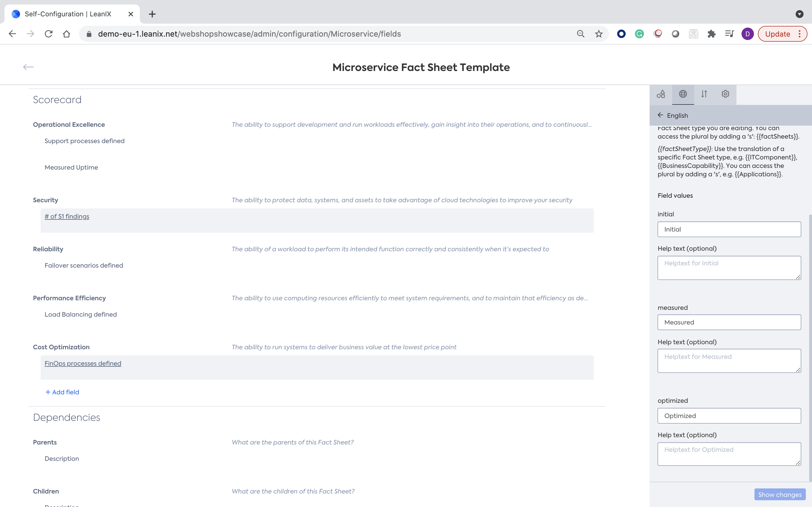Open a new browser tab
This screenshot has height=507, width=812.
pyautogui.click(x=152, y=14)
